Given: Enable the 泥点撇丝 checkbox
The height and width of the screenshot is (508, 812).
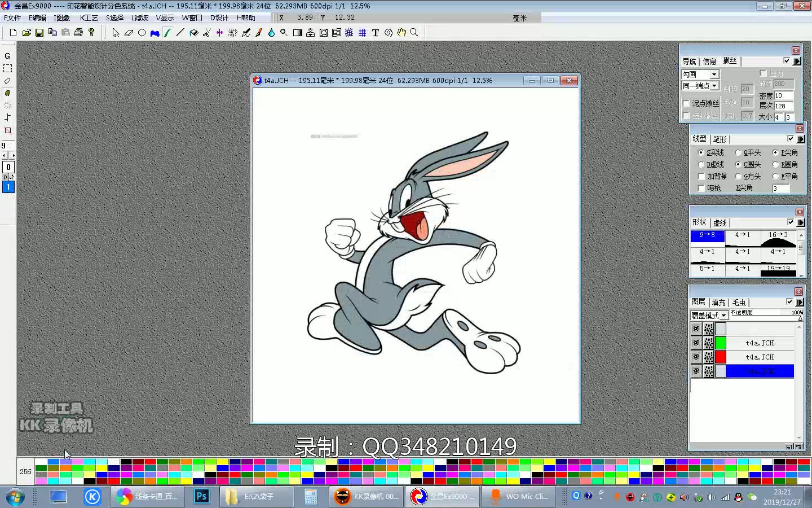Looking at the screenshot, I should click(x=686, y=103).
